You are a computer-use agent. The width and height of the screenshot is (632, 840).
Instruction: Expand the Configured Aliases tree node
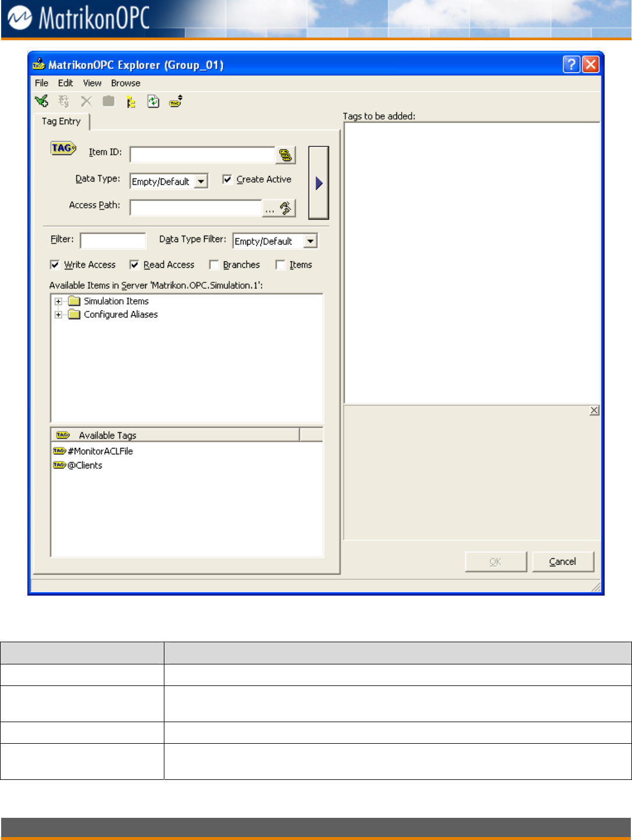click(58, 315)
